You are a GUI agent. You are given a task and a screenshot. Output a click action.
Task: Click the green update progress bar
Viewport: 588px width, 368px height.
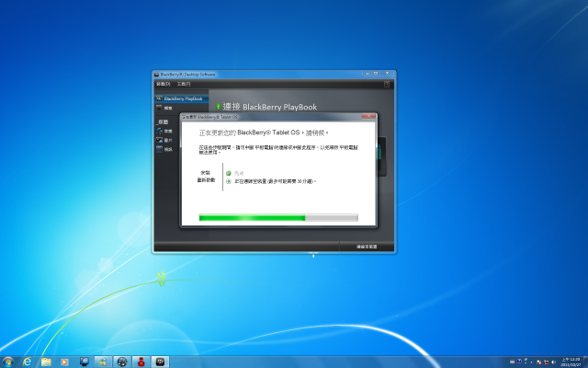pos(278,217)
